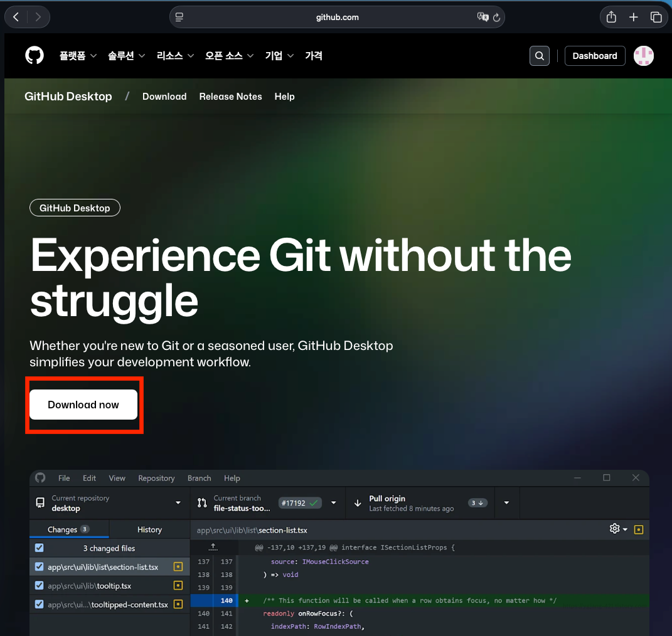This screenshot has height=636, width=672.
Task: Click the github.com address field
Action: (x=338, y=17)
